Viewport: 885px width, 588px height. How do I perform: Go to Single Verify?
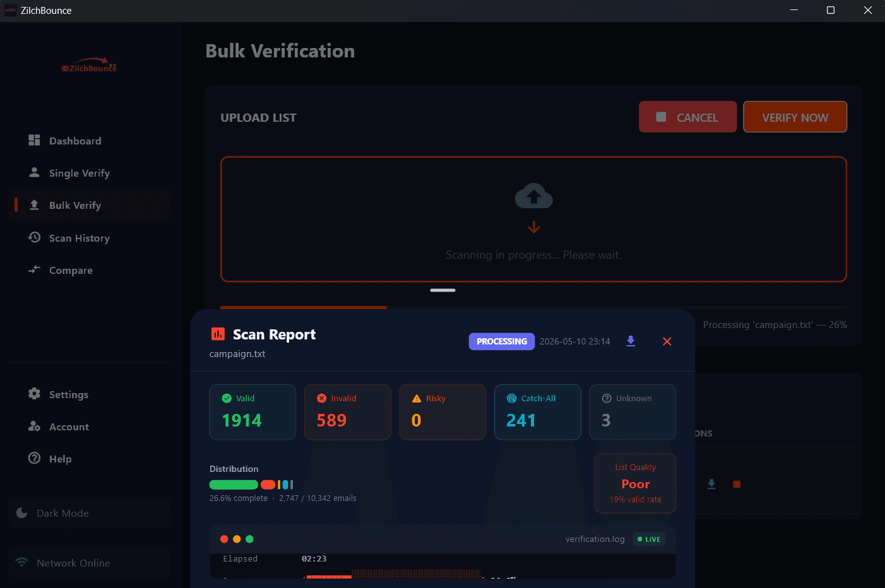pos(90,173)
